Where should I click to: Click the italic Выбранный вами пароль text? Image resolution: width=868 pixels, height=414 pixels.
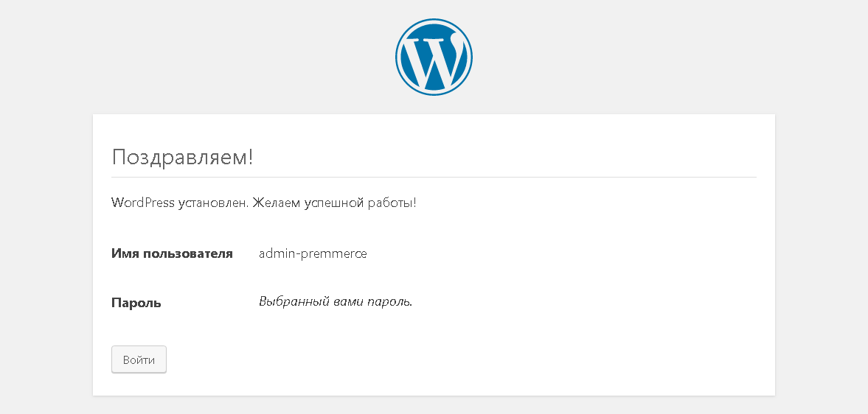click(x=336, y=302)
